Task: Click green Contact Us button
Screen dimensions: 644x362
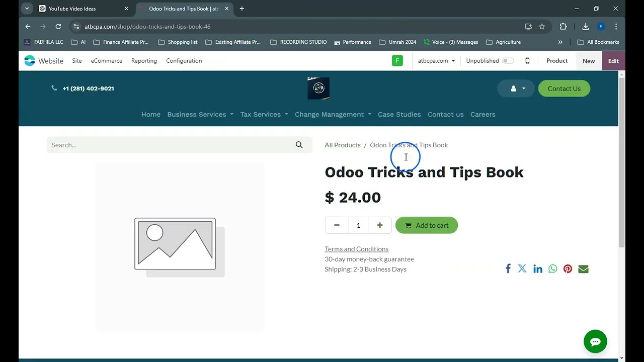Action: (564, 88)
